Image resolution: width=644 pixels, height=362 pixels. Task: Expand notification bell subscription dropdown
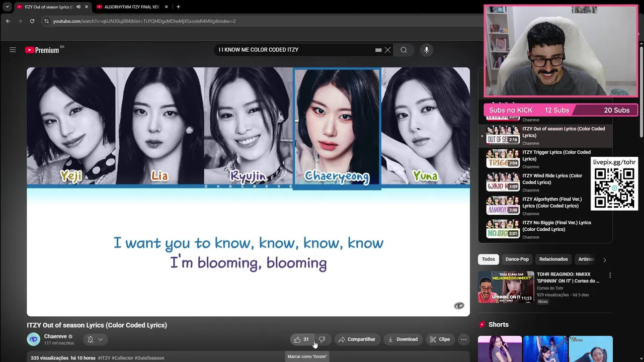pos(95,339)
